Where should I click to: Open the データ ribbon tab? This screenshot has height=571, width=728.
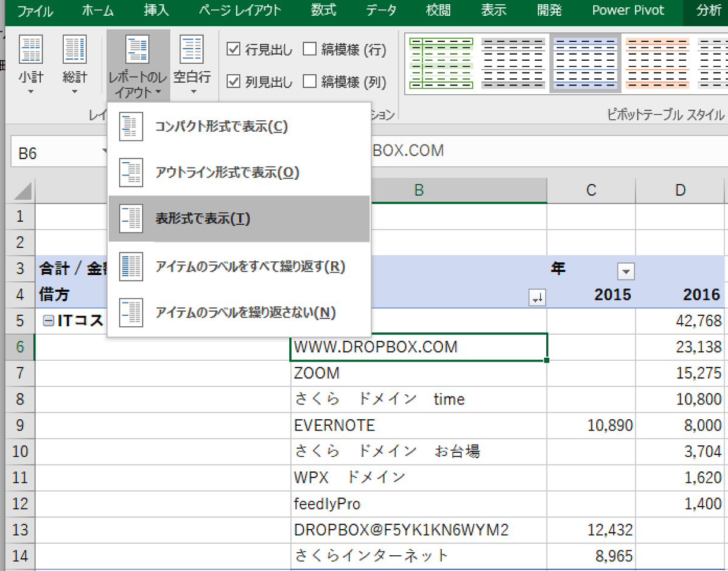pos(381,11)
